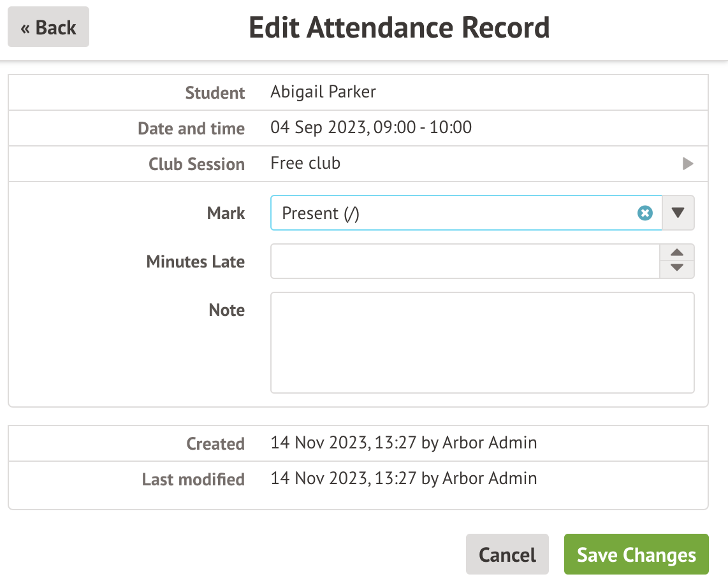
Task: Click inside the Note text area
Action: (483, 342)
